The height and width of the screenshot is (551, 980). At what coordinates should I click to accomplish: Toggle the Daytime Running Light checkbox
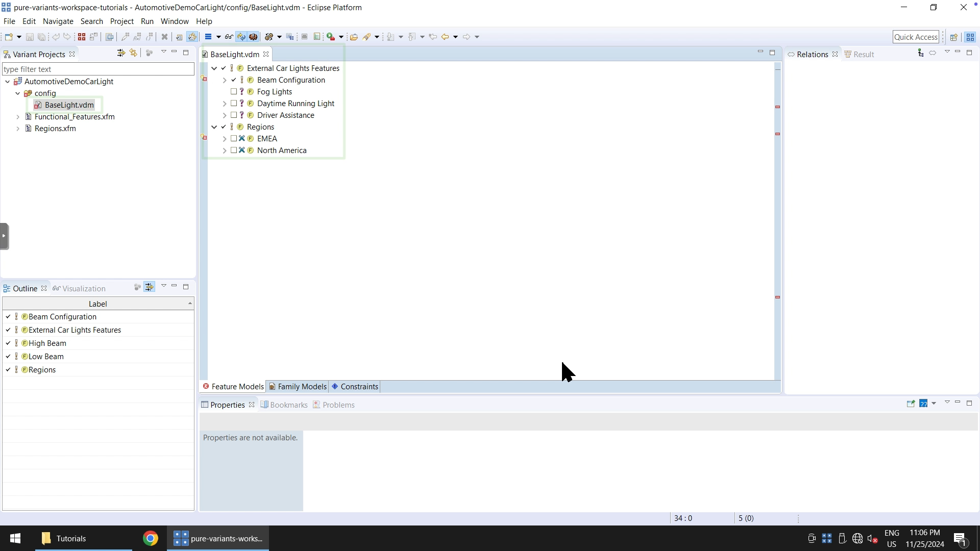[x=234, y=104]
